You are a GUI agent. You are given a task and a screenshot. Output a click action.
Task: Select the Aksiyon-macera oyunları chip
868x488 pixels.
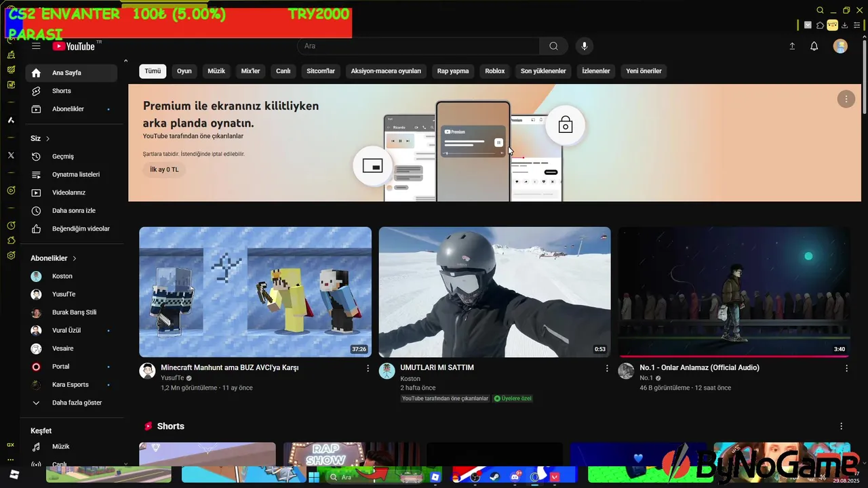coord(386,71)
